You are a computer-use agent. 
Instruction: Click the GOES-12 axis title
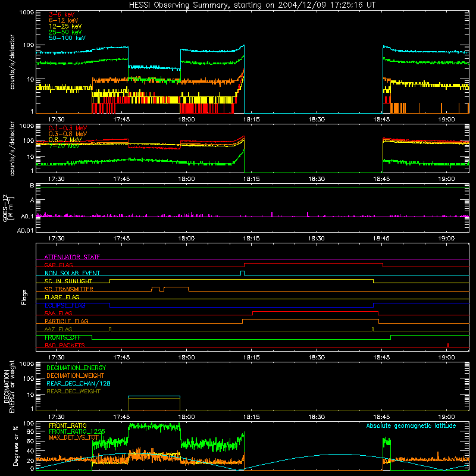pos(8,208)
